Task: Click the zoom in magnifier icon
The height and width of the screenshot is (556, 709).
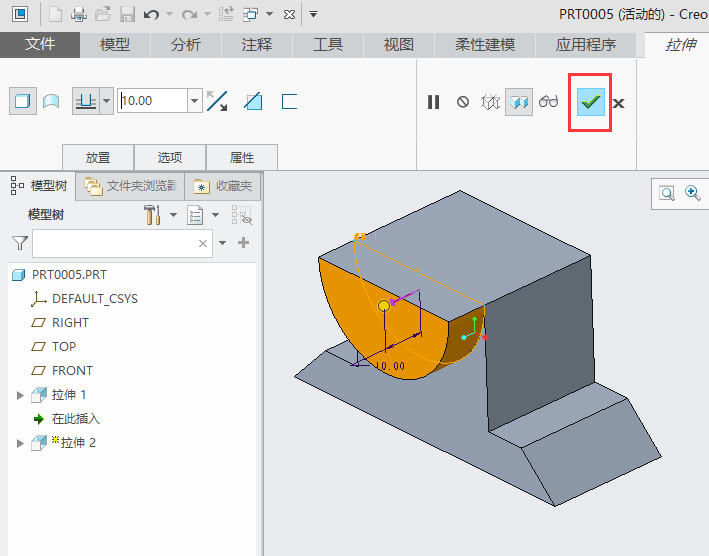Action: tap(691, 193)
